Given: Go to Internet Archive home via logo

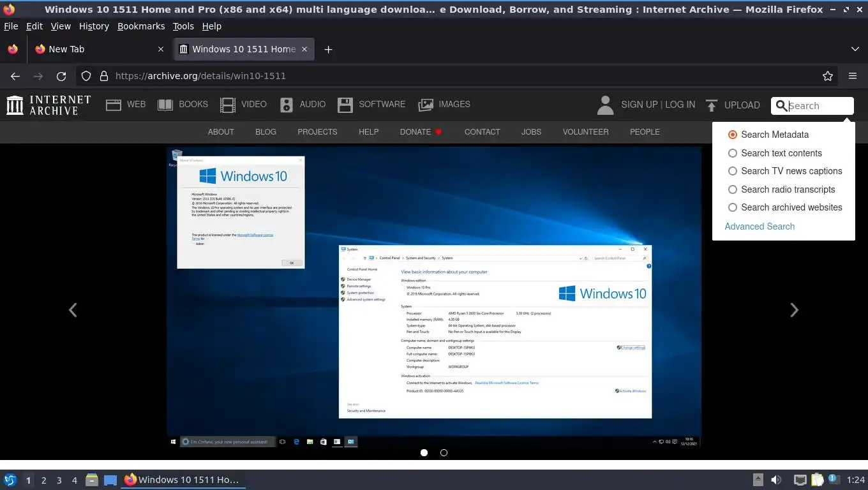Looking at the screenshot, I should (x=49, y=105).
